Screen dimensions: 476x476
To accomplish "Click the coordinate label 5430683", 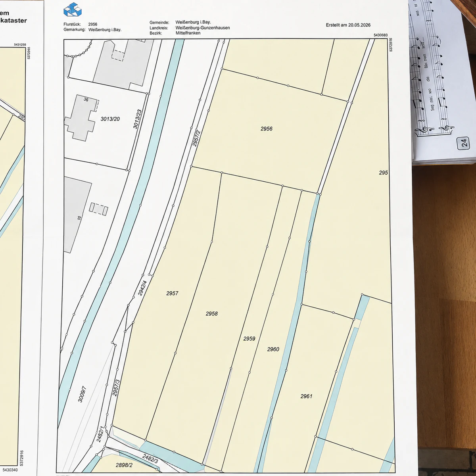I will tap(380, 35).
